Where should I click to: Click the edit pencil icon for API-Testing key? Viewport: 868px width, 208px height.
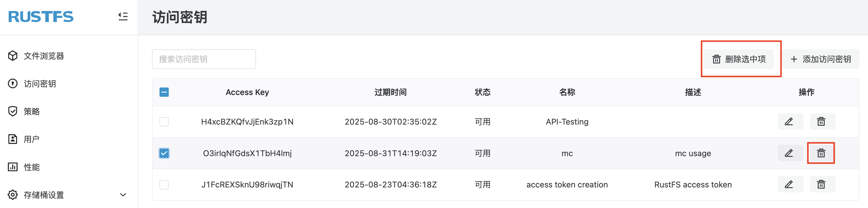(x=790, y=122)
